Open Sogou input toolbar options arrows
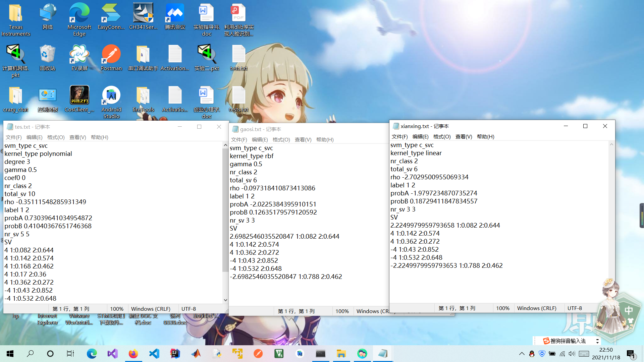The image size is (644, 362). tap(597, 341)
